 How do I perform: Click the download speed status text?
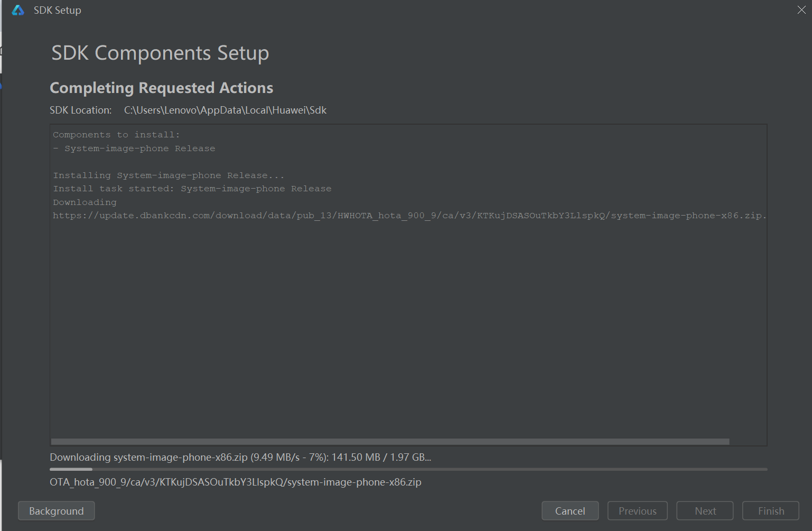[240, 457]
